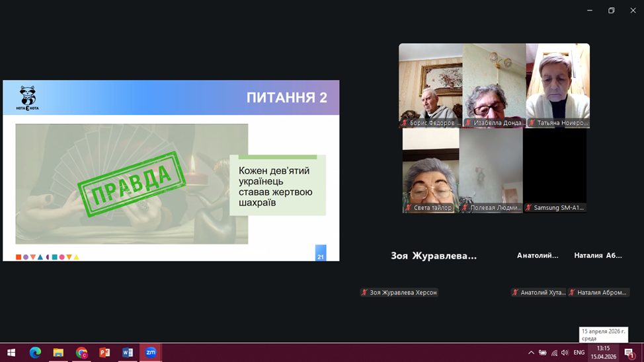Open the ENG input language switcher

(579, 353)
